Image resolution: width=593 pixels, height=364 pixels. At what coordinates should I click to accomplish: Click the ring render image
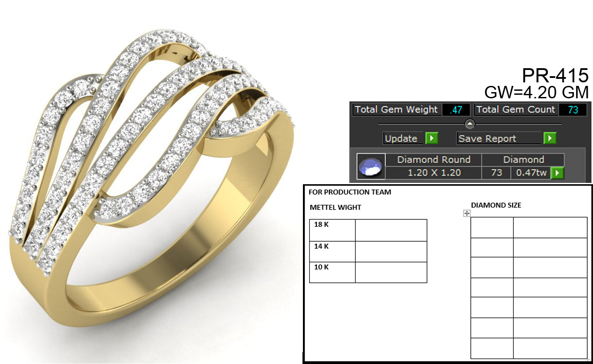tap(151, 186)
